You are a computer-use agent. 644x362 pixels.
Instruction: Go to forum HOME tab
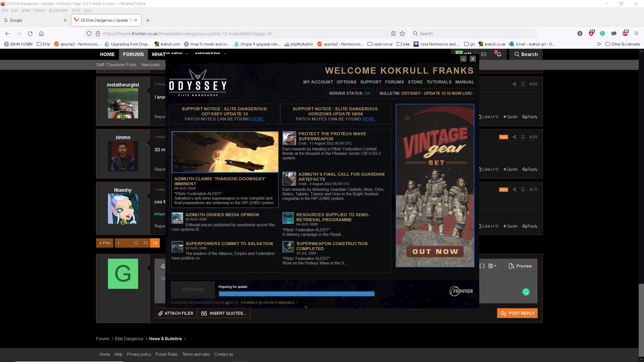click(x=107, y=54)
